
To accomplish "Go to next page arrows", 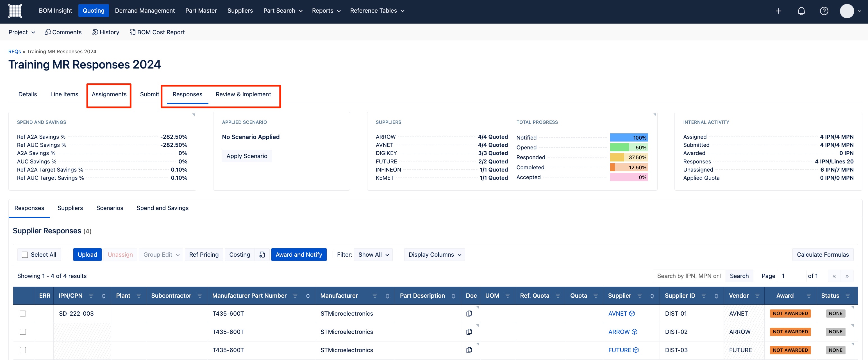I will click(x=847, y=276).
